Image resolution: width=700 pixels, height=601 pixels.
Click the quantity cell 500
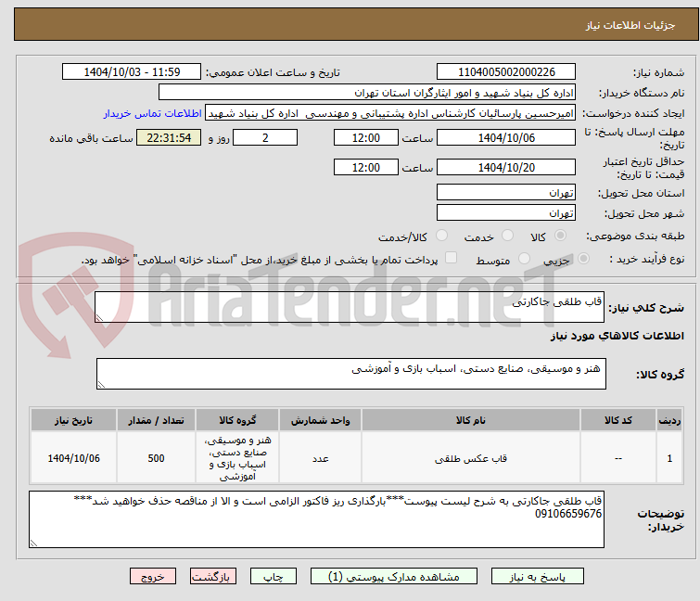click(x=156, y=458)
